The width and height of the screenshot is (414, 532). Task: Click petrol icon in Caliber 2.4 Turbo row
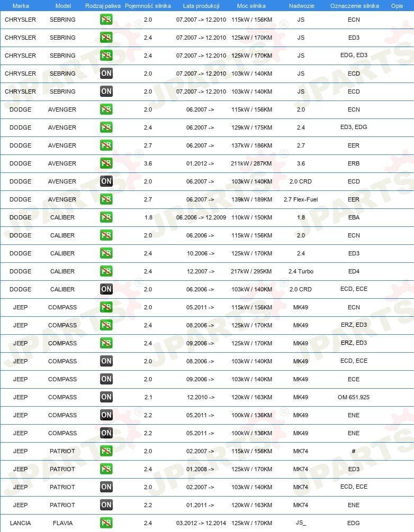coord(106,271)
